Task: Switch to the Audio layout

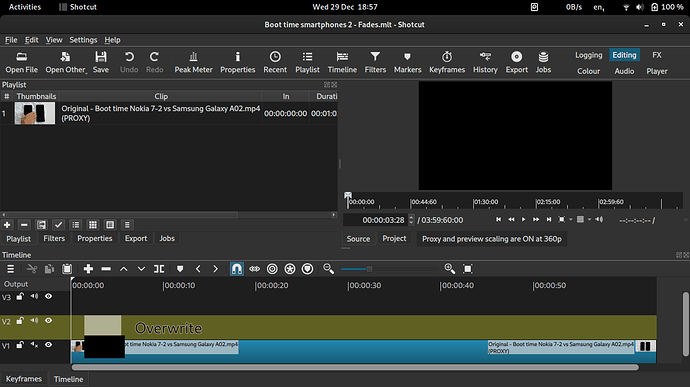Action: [x=624, y=71]
